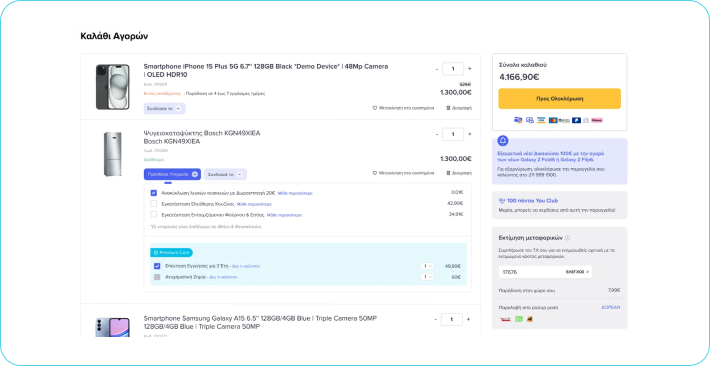The width and height of the screenshot is (710, 366).
Task: Increase quantity of the Bosch fridge
Action: tap(470, 135)
